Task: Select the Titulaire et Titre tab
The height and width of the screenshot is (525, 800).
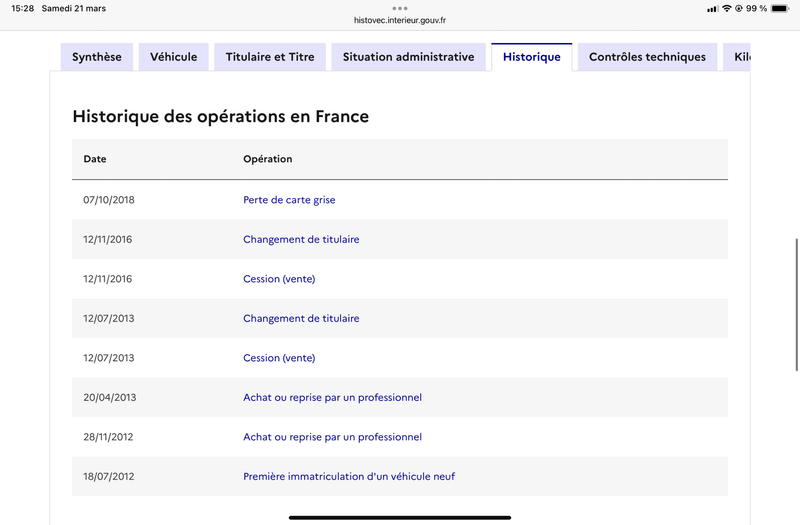Action: (x=270, y=57)
